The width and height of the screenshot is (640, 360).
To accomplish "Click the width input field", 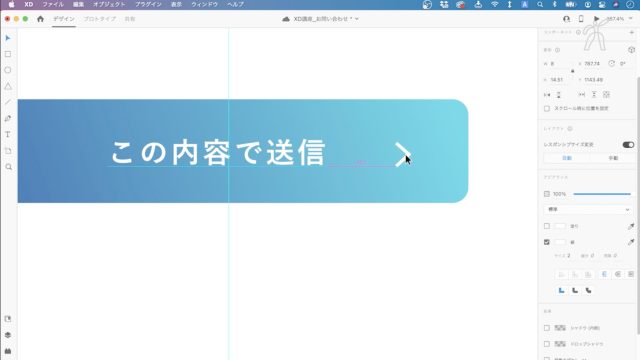I will [x=558, y=64].
